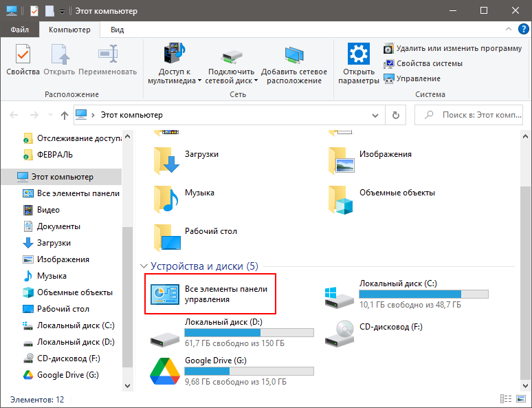The image size is (532, 408).
Task: Select Рабочий стол in navigation pane
Action: click(56, 309)
